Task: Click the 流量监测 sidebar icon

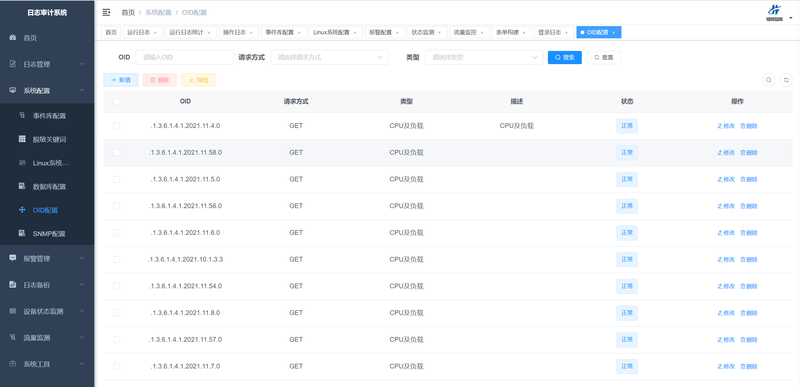Action: [13, 338]
